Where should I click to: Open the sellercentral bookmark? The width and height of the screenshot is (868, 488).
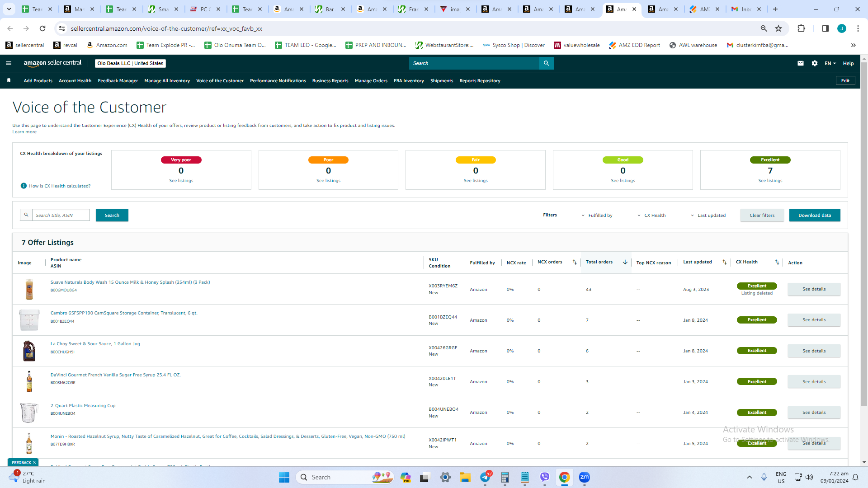(24, 45)
